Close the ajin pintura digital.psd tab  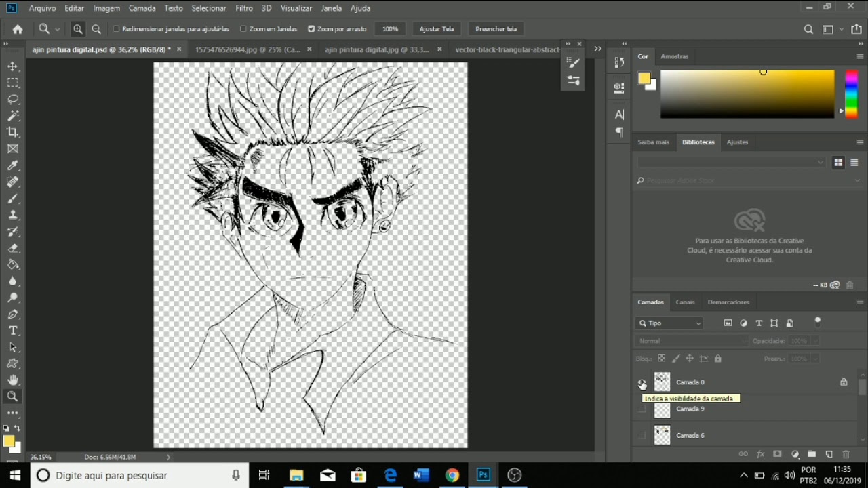coord(179,49)
